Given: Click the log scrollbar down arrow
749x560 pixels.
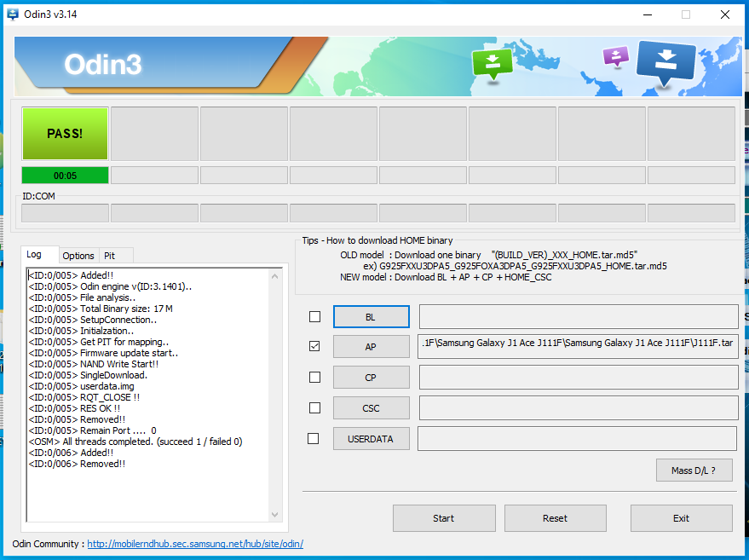Looking at the screenshot, I should pyautogui.click(x=274, y=515).
